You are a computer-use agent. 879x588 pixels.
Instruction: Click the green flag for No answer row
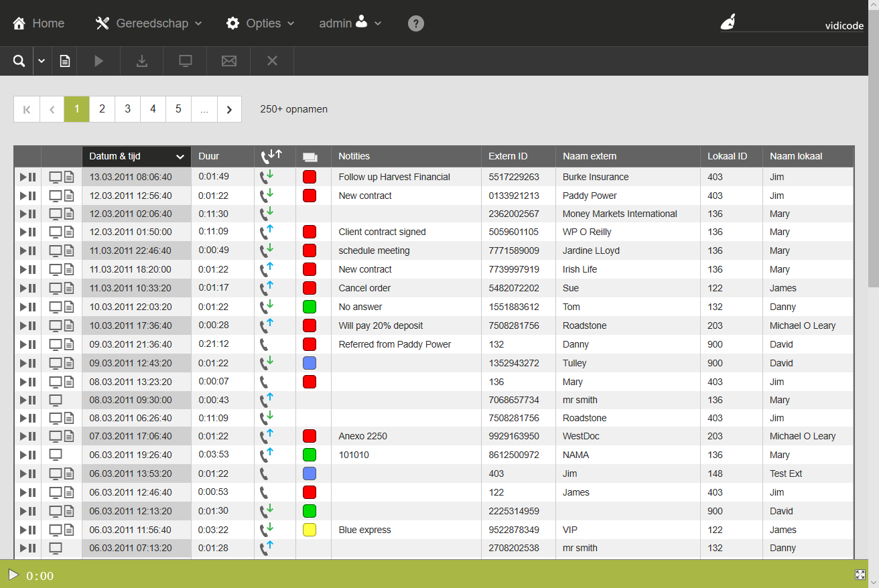(x=310, y=307)
